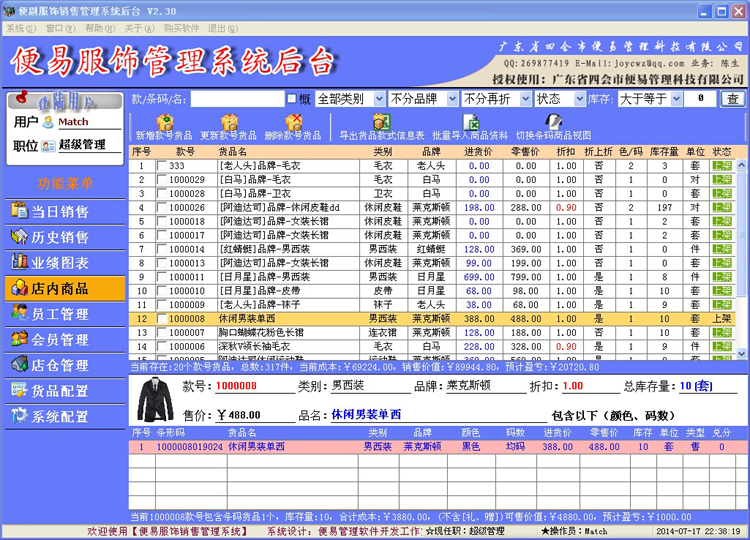Click the product list scrollbar up arrow
The height and width of the screenshot is (540, 750).
(741, 165)
